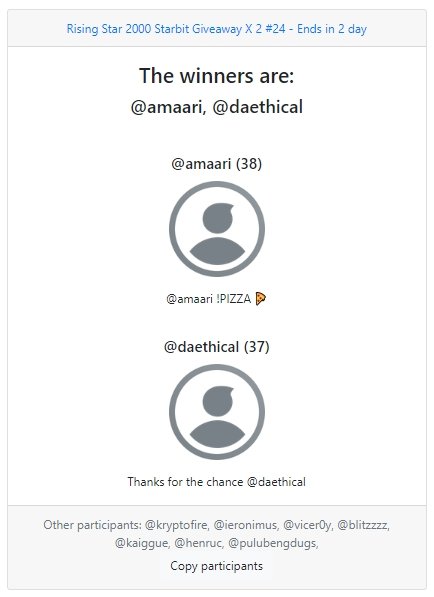
Task: Click #24 in the giveaway title
Action: pos(275,29)
